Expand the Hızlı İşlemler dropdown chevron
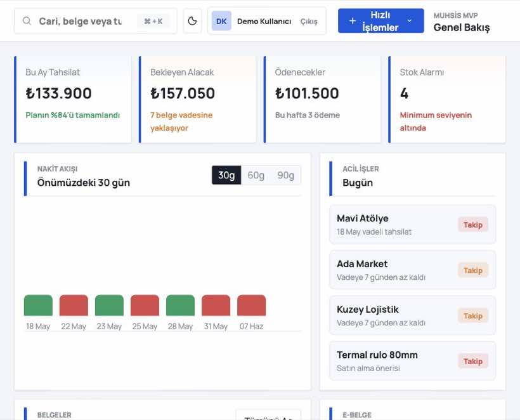Image resolution: width=520 pixels, height=420 pixels. click(409, 21)
